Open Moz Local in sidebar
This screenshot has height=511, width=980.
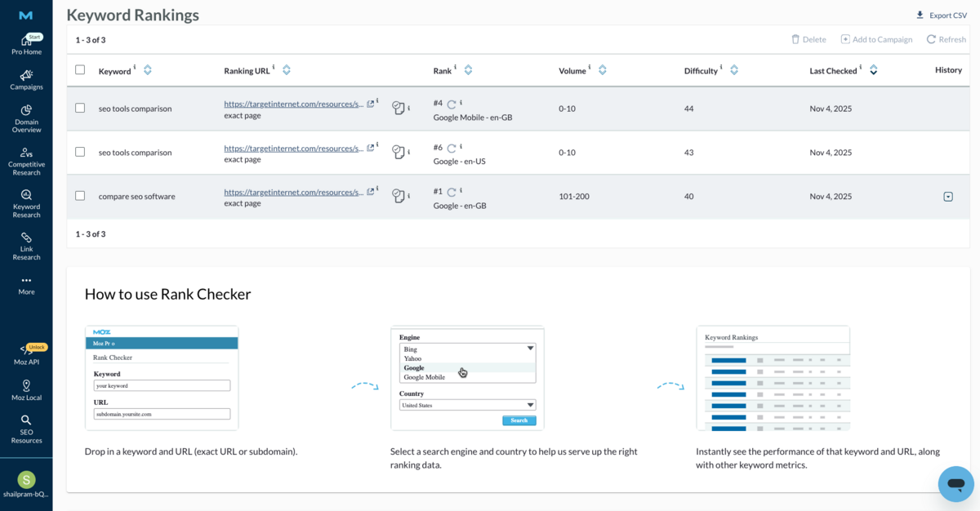tap(26, 391)
